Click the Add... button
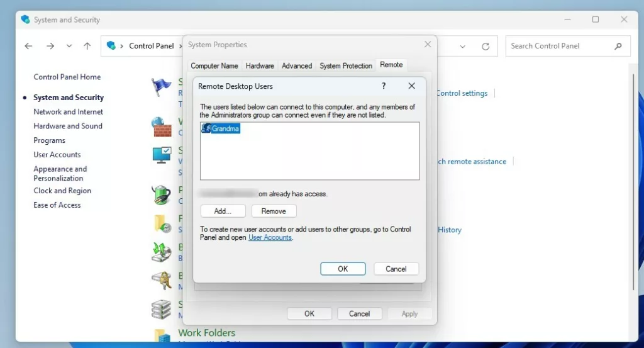 pos(223,211)
